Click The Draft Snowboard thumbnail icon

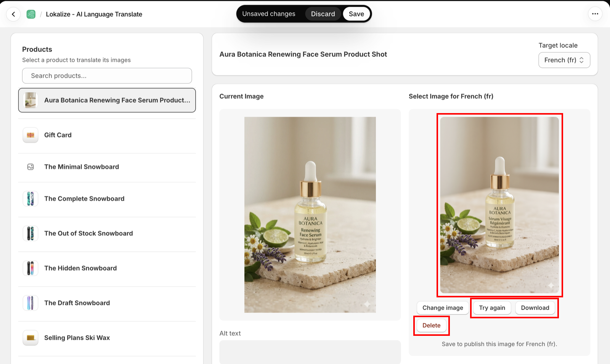[x=30, y=303]
